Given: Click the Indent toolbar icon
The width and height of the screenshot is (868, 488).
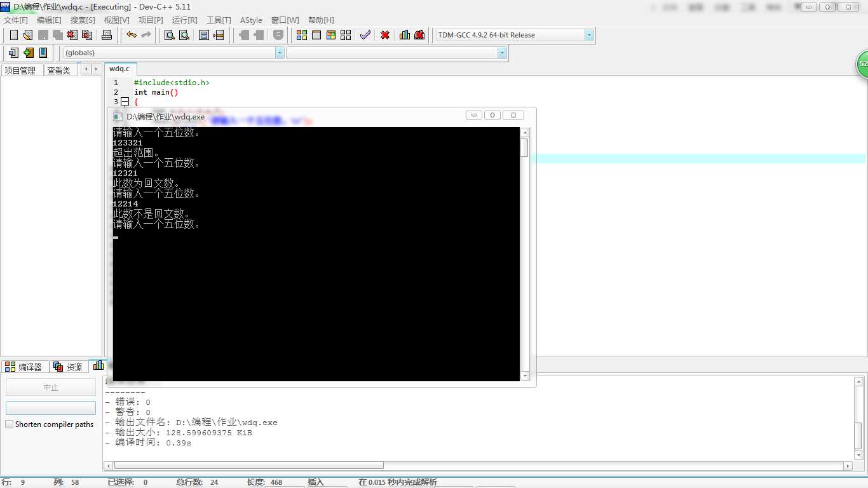Looking at the screenshot, I should click(259, 35).
